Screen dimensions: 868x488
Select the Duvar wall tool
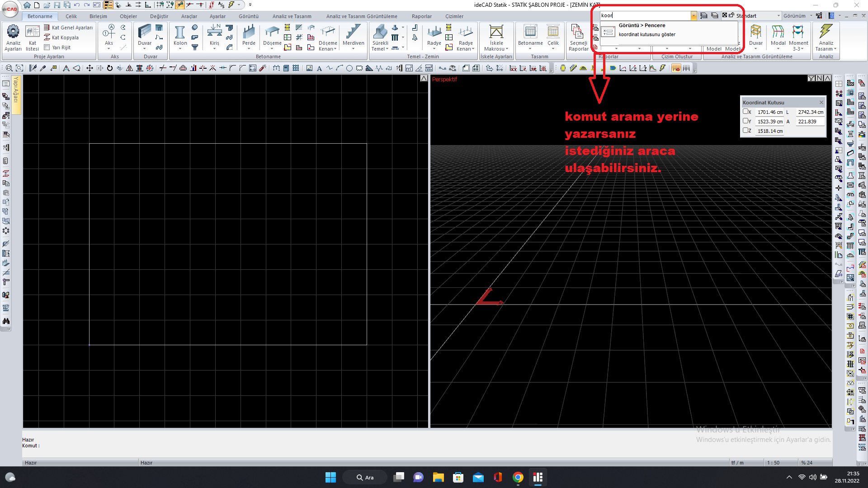click(x=145, y=35)
